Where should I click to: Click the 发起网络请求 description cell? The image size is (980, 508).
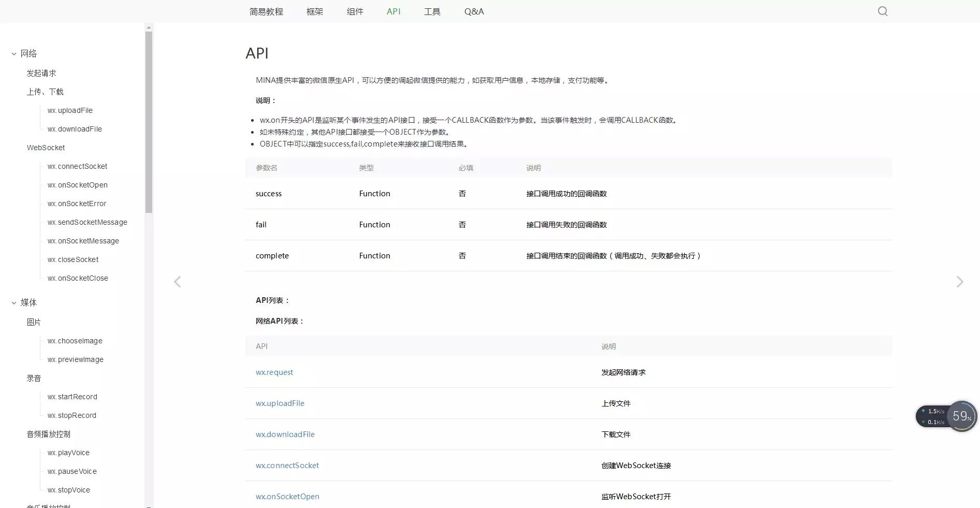[623, 372]
